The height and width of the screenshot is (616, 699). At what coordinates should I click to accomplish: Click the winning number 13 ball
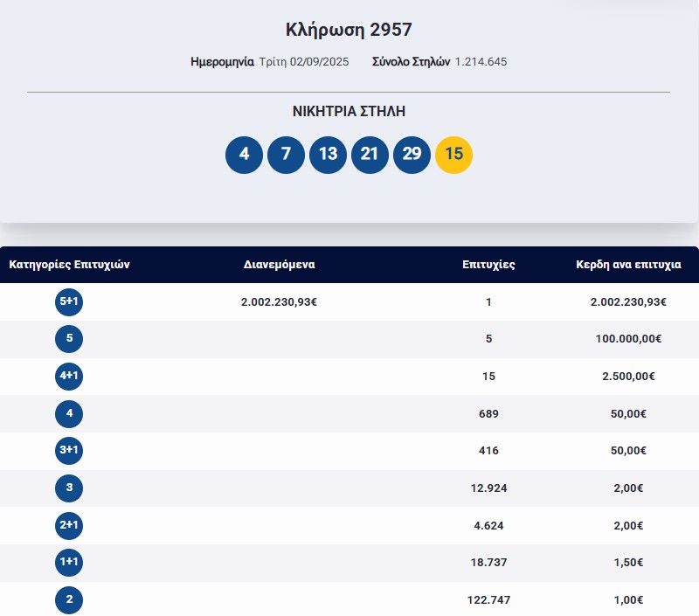coord(328,155)
